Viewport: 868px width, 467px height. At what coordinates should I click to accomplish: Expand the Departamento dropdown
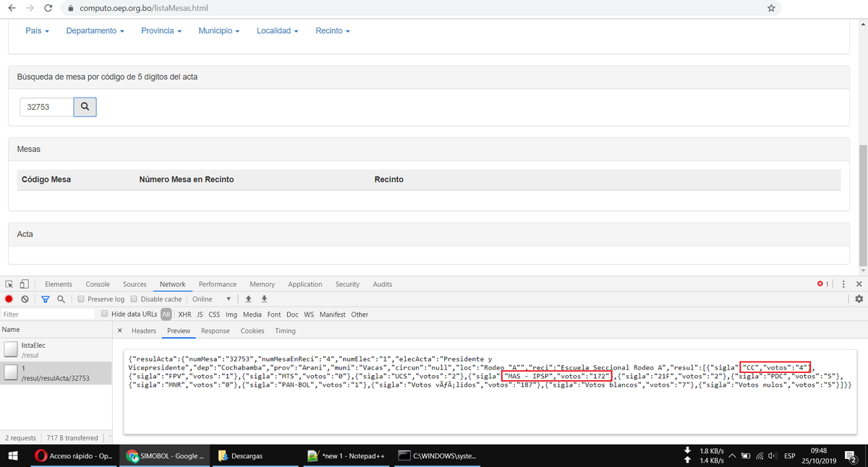pos(95,31)
